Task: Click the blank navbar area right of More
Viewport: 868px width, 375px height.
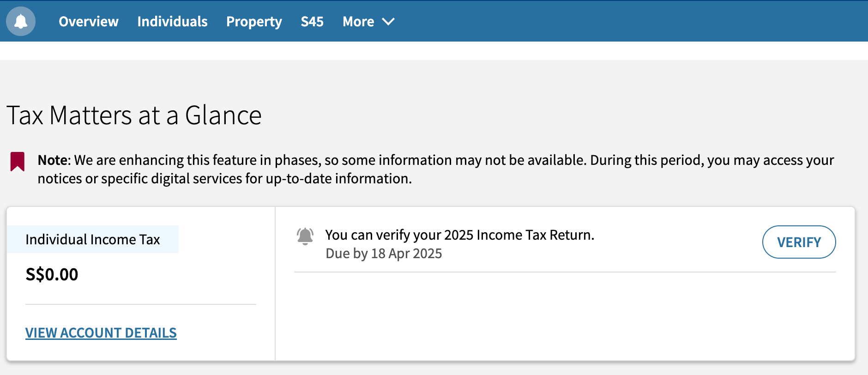Action: (x=623, y=22)
